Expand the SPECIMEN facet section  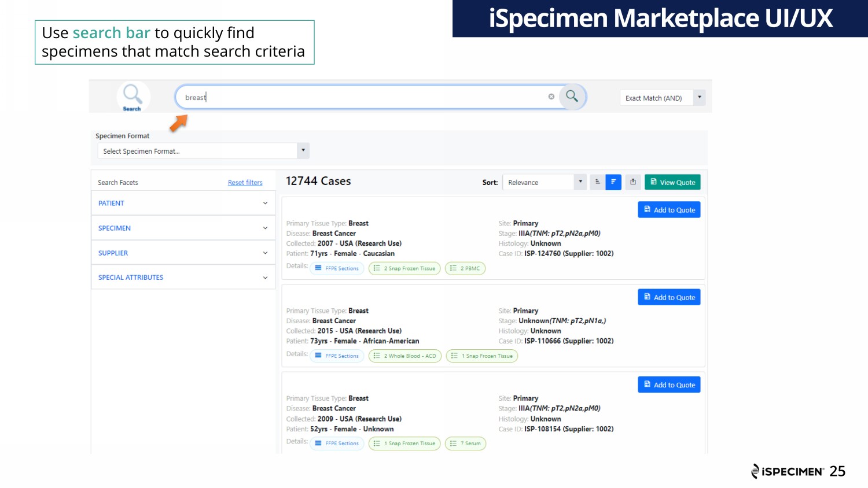183,228
